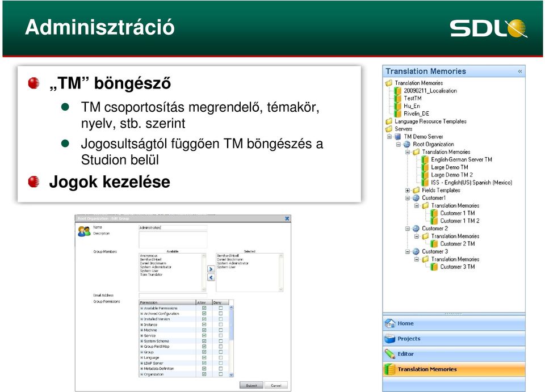Toggle Allow checkbox for Available Permissions
This screenshot has width=545, height=392.
[x=204, y=308]
